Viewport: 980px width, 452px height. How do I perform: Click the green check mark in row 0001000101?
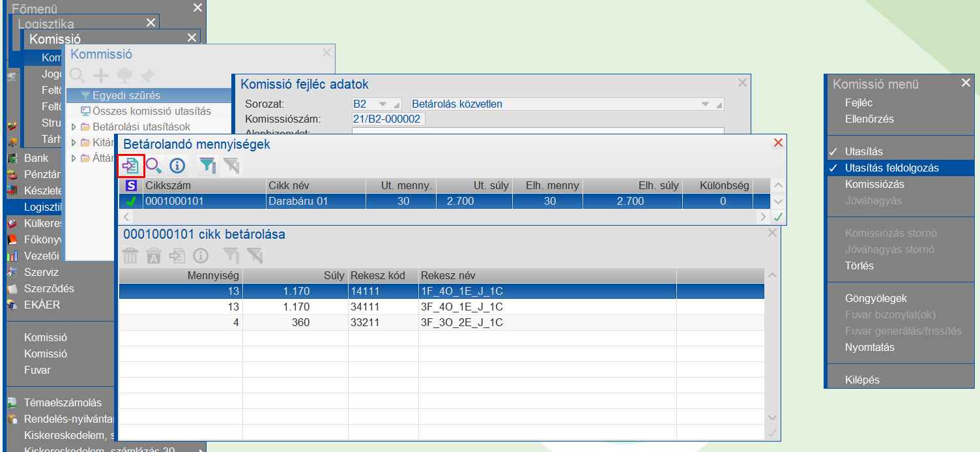pos(131,202)
